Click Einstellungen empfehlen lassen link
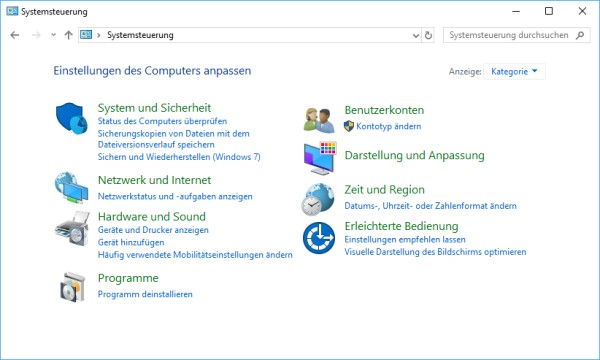The width and height of the screenshot is (600, 360). click(405, 239)
